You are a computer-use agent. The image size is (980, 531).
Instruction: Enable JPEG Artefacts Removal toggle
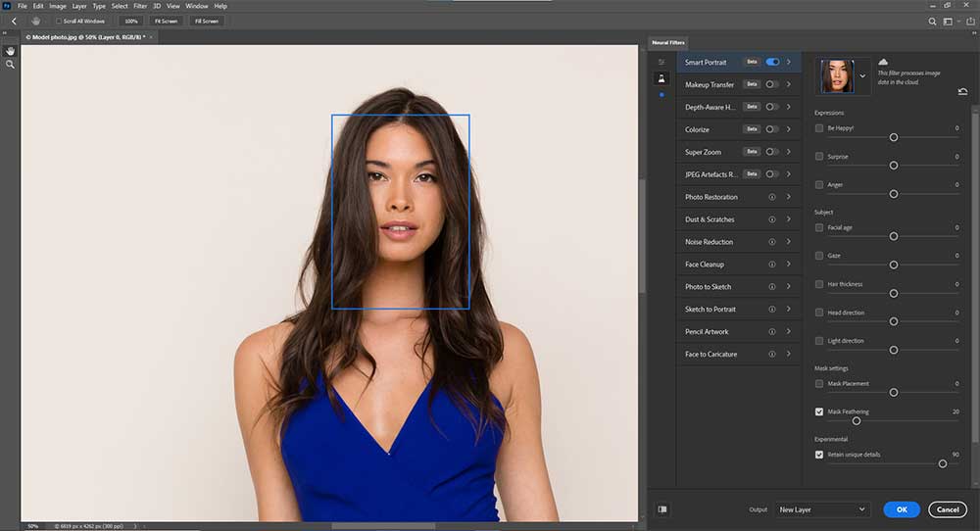(772, 174)
